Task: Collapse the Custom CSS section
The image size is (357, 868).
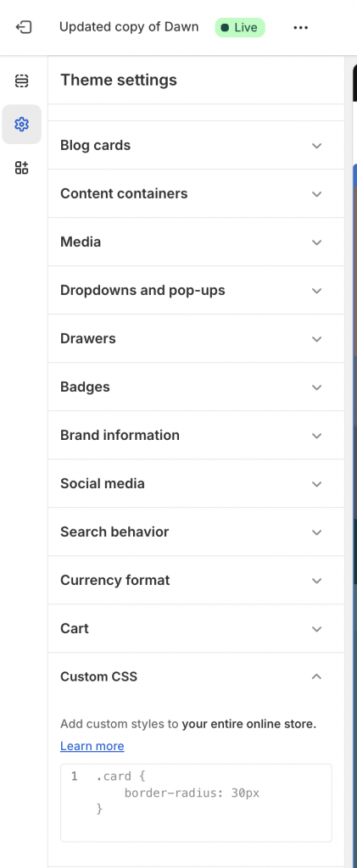Action: [196, 676]
